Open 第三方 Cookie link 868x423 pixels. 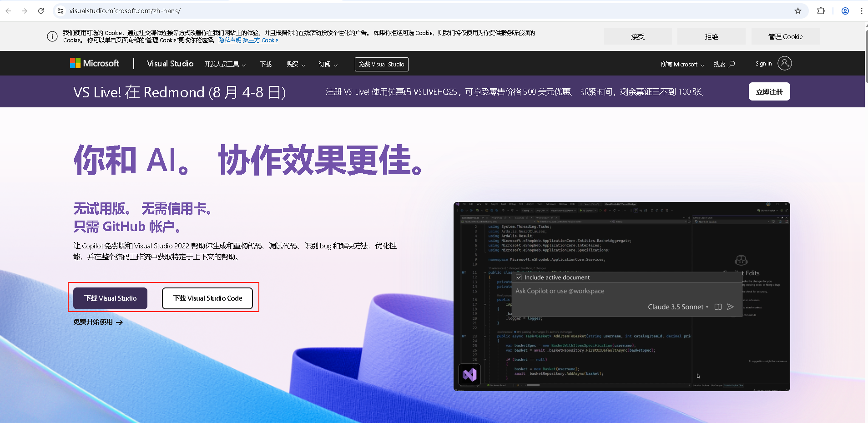click(261, 40)
